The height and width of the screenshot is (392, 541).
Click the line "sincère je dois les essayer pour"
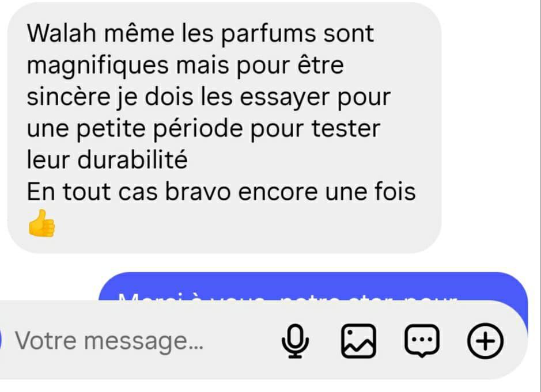click(x=209, y=98)
